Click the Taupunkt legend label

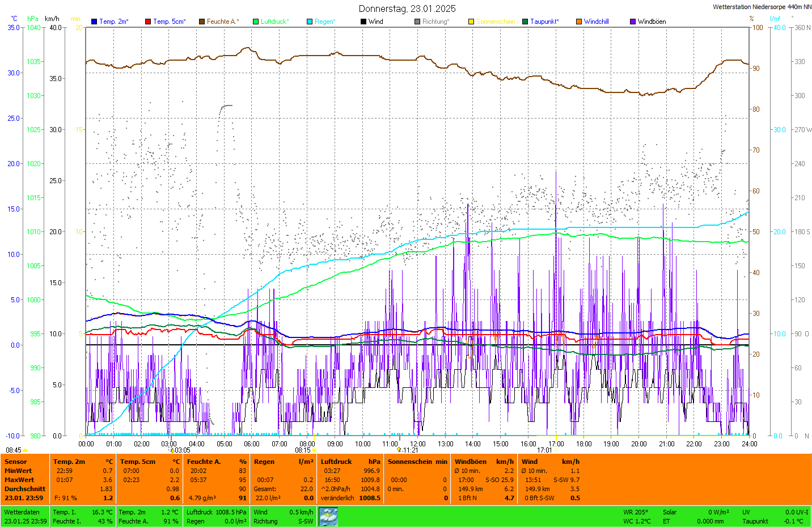point(544,22)
